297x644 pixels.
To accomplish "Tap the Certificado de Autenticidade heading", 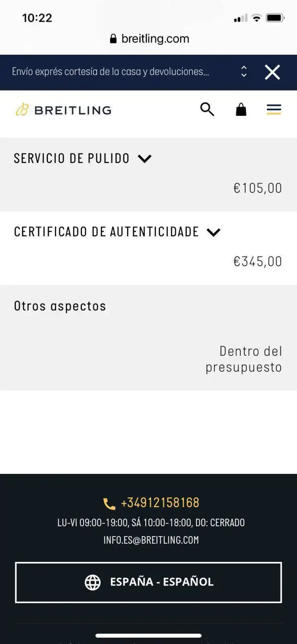I will click(106, 232).
